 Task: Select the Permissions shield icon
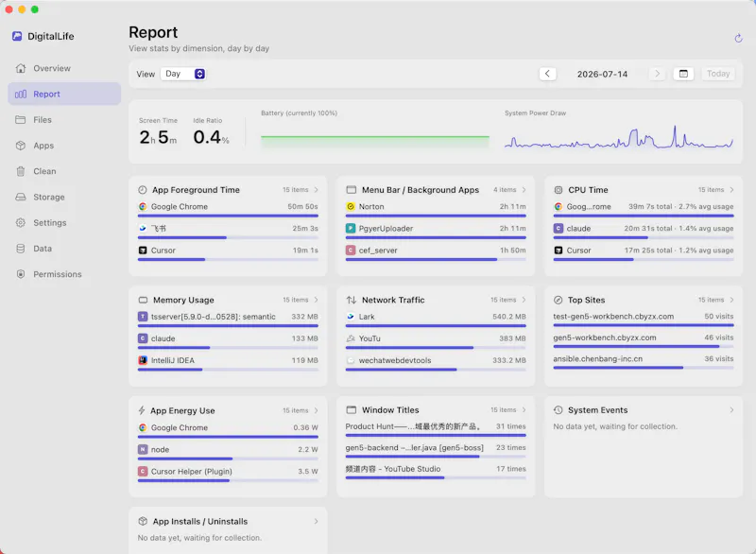[20, 274]
